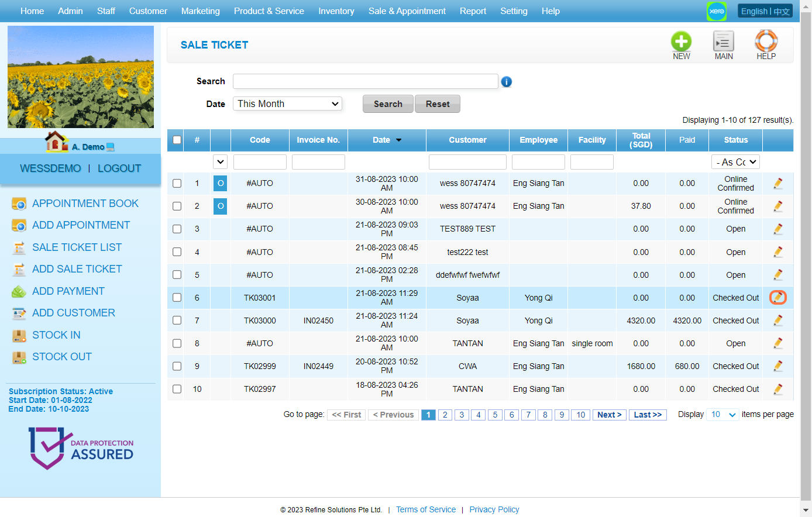
Task: Check the checkbox for ticket TK02999
Action: click(x=177, y=366)
